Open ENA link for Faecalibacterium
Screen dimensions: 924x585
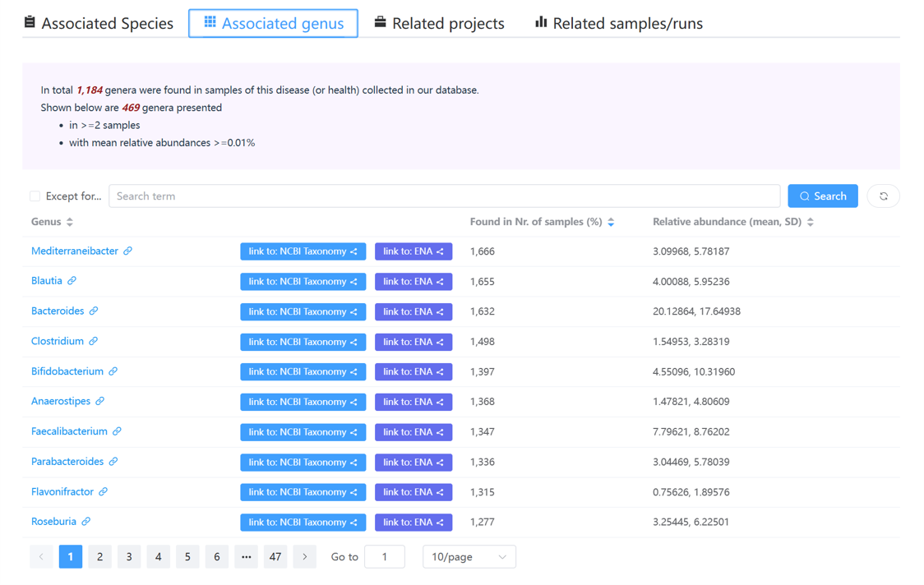point(413,432)
